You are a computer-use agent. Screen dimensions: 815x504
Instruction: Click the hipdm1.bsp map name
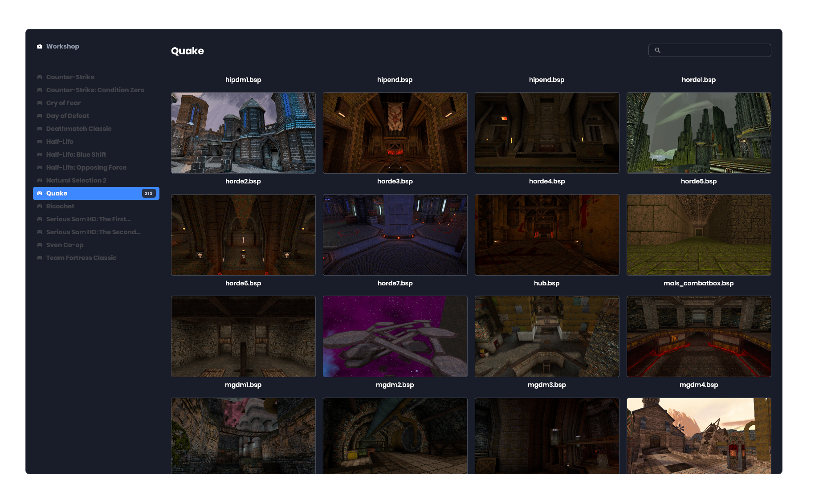[243, 80]
